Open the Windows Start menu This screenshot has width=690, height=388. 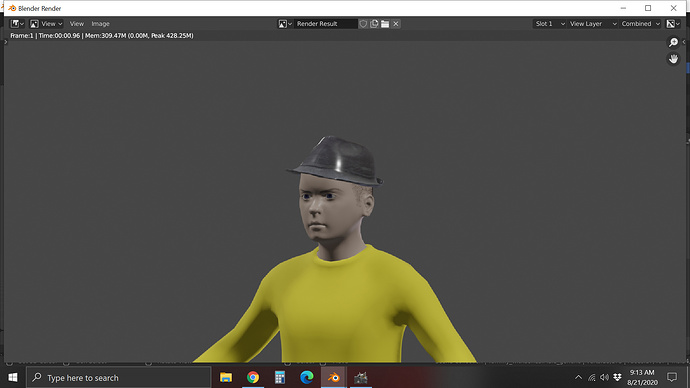tap(13, 377)
